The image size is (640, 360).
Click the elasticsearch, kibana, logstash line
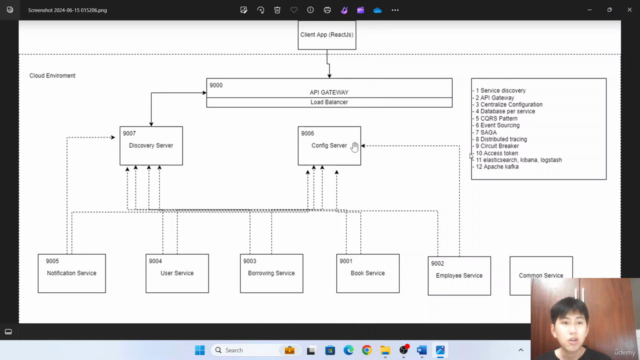(518, 160)
